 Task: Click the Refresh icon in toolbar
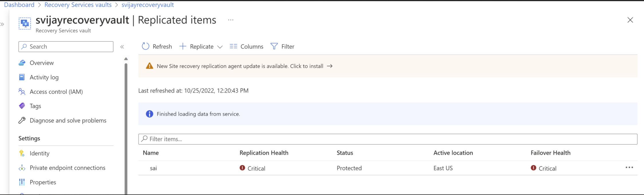[145, 46]
